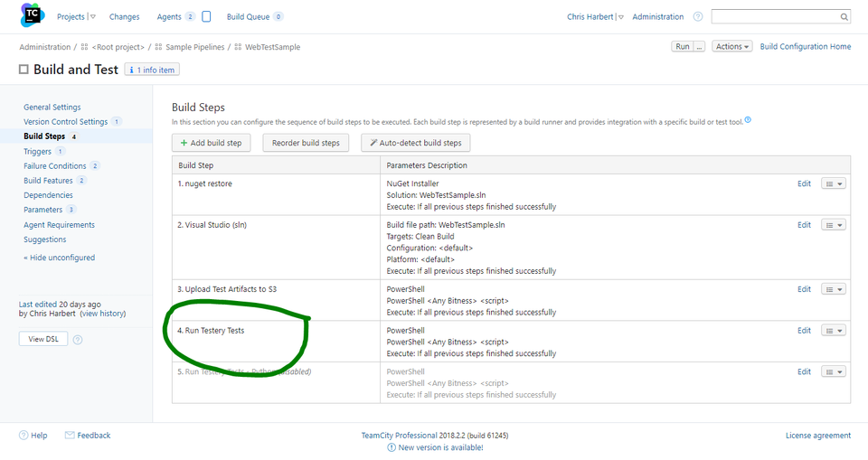Click the Root project grid icon
868x460 pixels.
[84, 47]
